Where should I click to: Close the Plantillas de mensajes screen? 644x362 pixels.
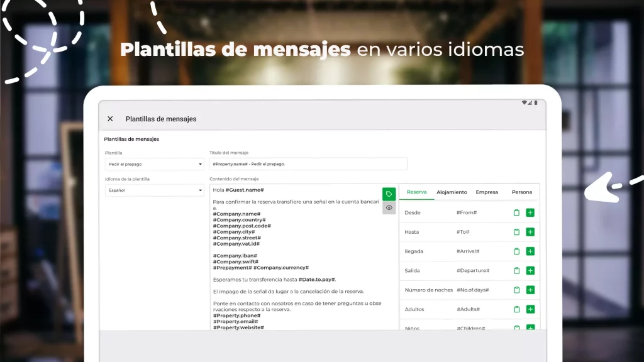point(110,119)
